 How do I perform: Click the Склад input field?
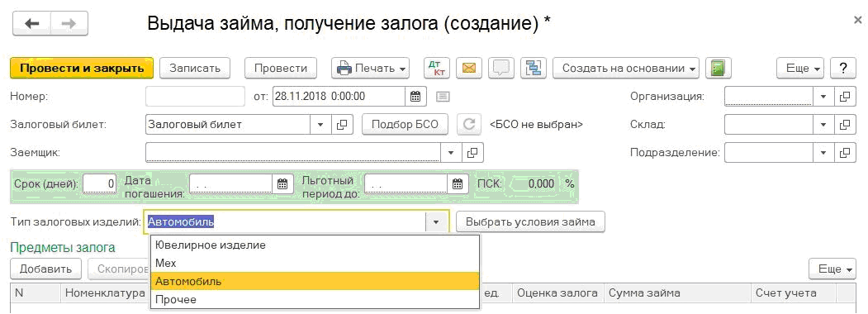point(768,125)
